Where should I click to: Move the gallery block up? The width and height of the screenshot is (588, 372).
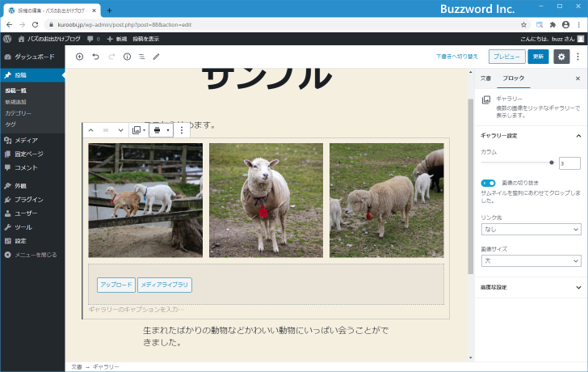coord(90,130)
